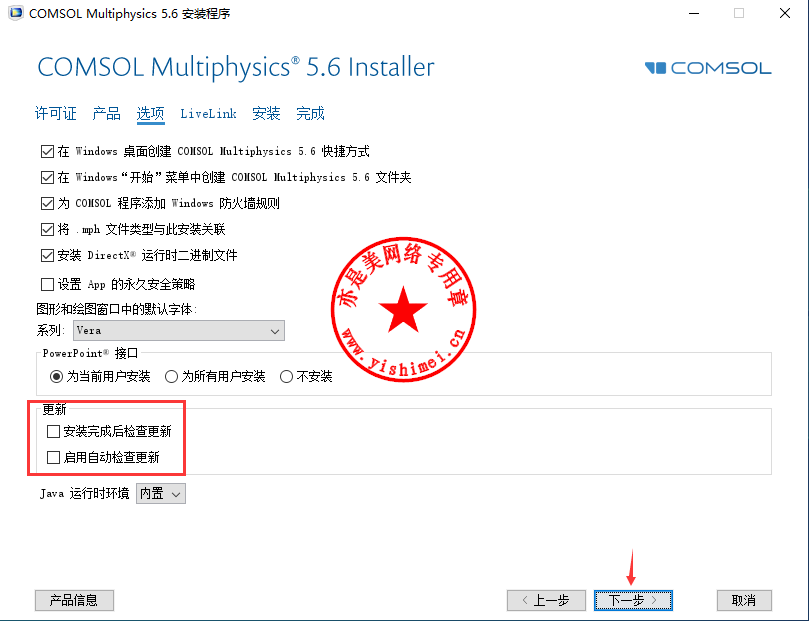
Task: Click the '图形和绘图窗口中的默认字体' label
Action: click(116, 309)
